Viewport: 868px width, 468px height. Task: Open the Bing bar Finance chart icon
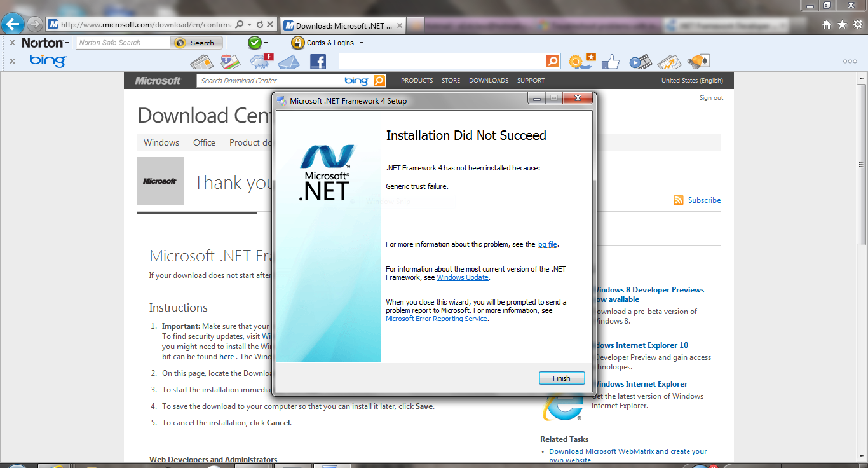669,62
